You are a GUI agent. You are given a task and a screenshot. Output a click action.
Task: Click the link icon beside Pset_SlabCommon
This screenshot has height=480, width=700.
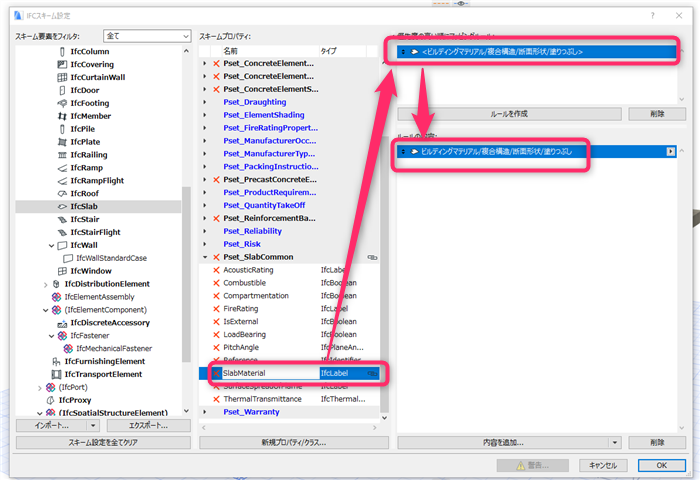click(372, 257)
